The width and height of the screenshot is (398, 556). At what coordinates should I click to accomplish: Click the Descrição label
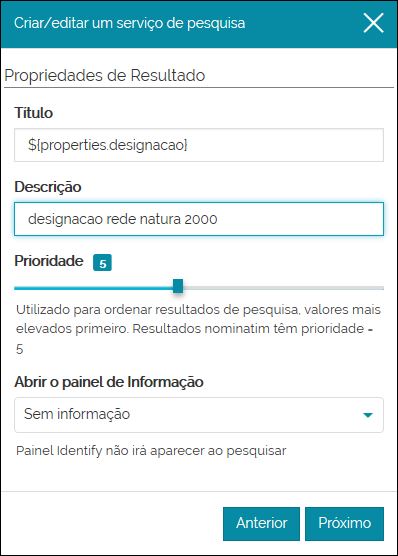click(x=48, y=187)
